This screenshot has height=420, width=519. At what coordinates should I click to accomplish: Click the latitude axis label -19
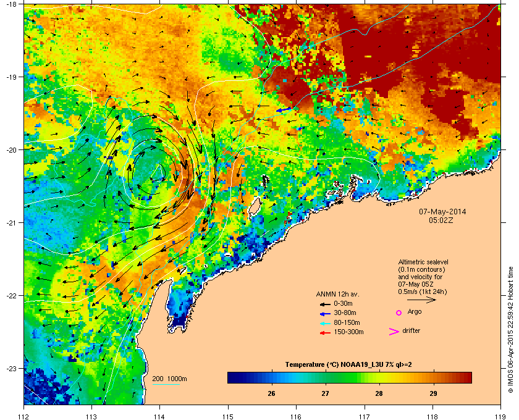pos(12,77)
